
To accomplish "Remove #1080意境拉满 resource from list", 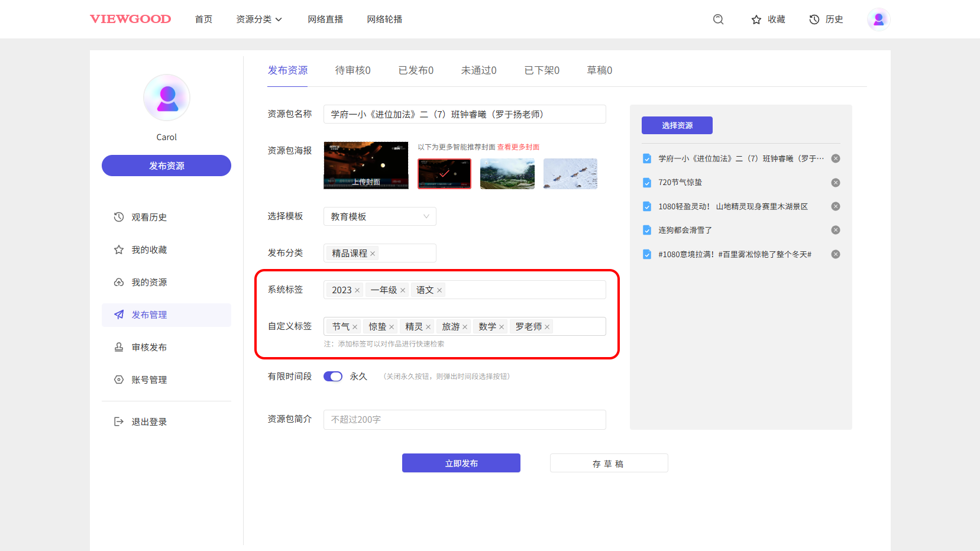I will (x=836, y=254).
